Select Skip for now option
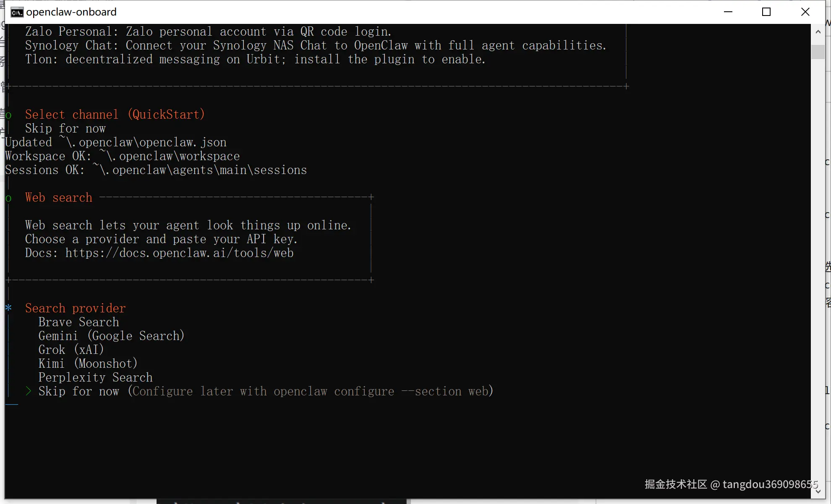 pos(78,391)
